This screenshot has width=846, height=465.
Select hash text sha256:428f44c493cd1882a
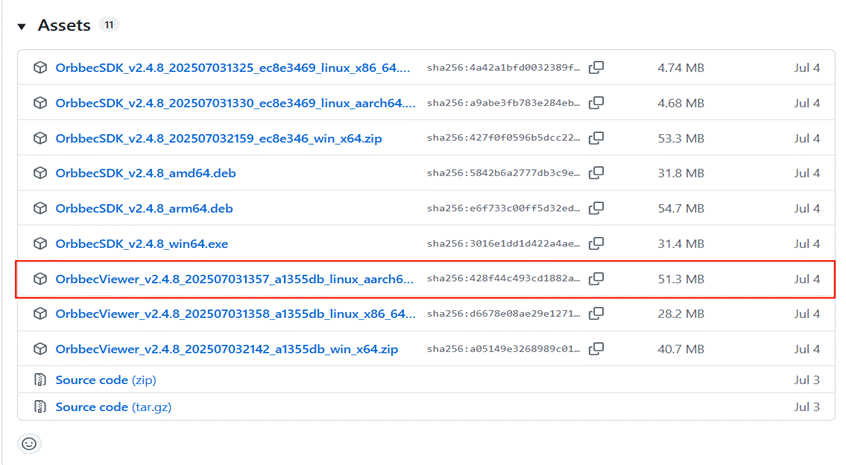click(x=503, y=279)
